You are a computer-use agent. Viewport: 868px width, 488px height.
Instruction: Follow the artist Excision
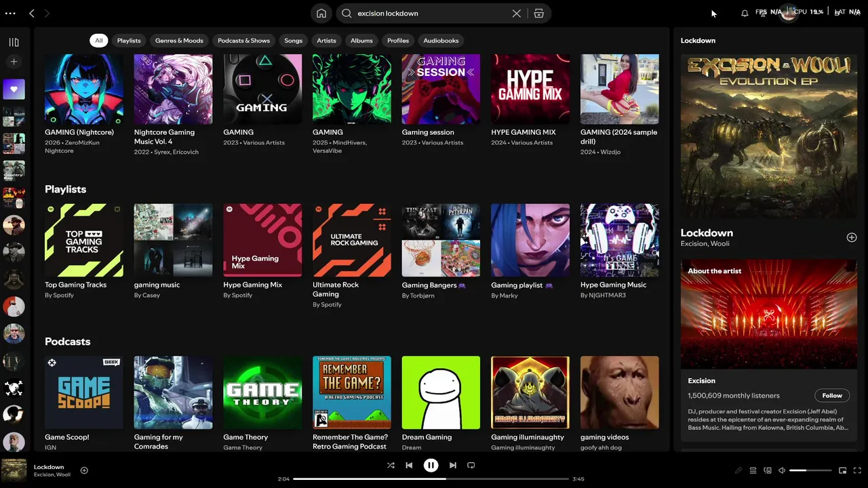point(832,396)
